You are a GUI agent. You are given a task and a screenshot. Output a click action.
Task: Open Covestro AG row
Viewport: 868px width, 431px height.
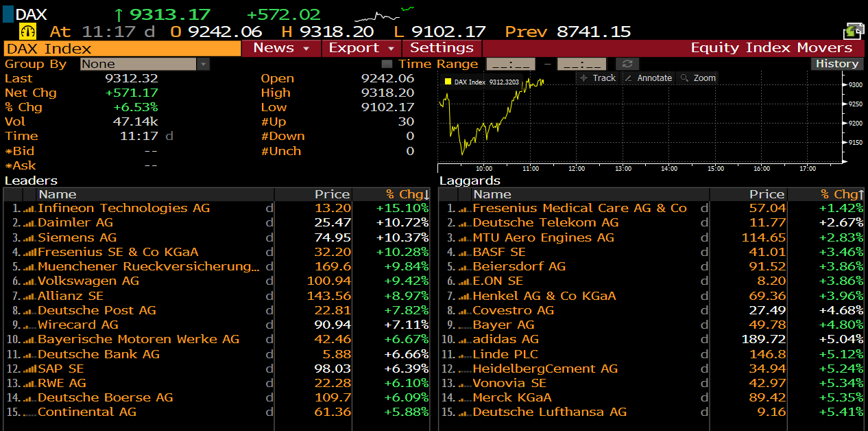651,310
